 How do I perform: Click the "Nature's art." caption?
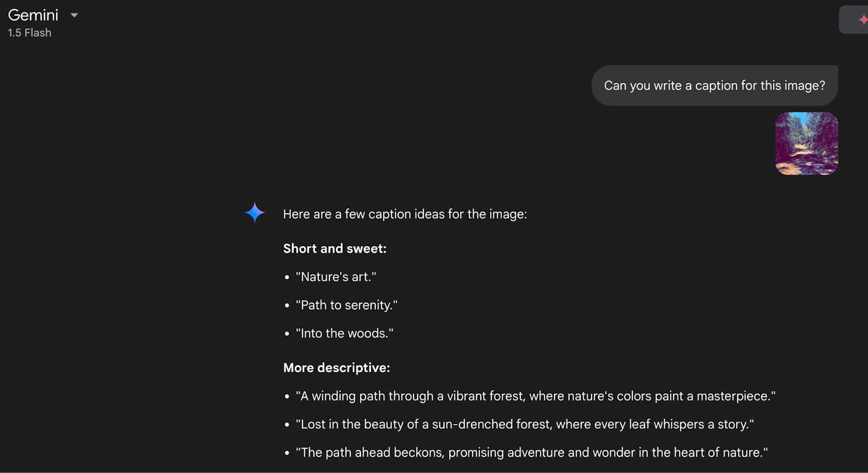click(x=336, y=277)
